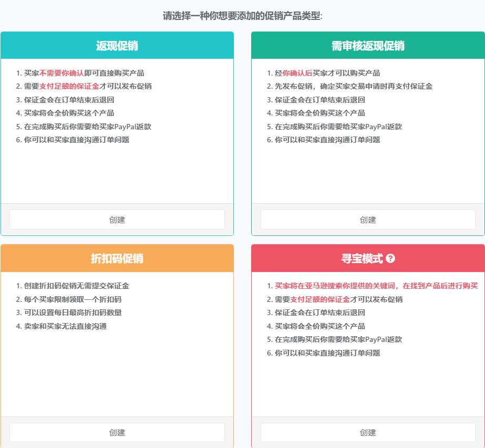The image size is (485, 448).
Task: Click 创建 button under 折扣码促销 card
Action: click(x=117, y=432)
